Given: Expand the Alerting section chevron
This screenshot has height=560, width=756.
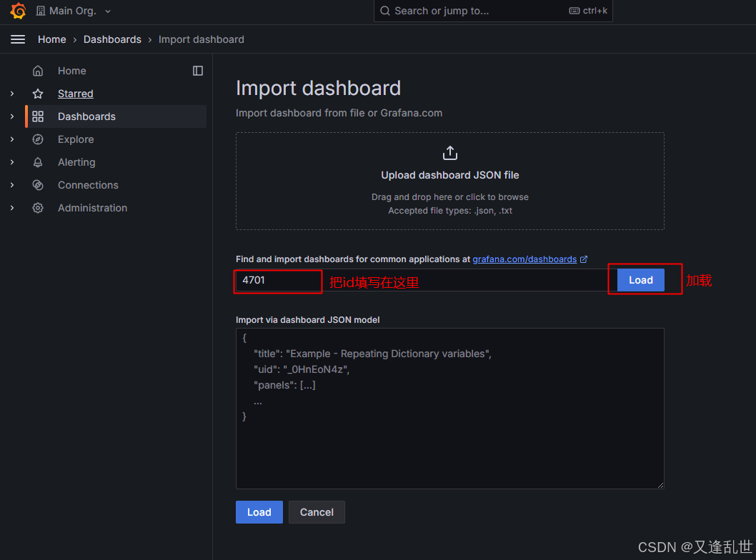Looking at the screenshot, I should click(x=12, y=162).
